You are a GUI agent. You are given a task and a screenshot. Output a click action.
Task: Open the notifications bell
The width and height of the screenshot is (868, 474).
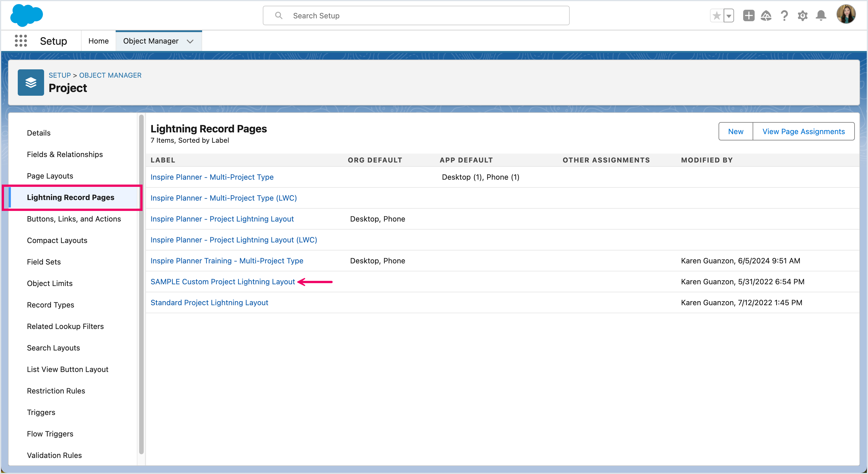(821, 15)
